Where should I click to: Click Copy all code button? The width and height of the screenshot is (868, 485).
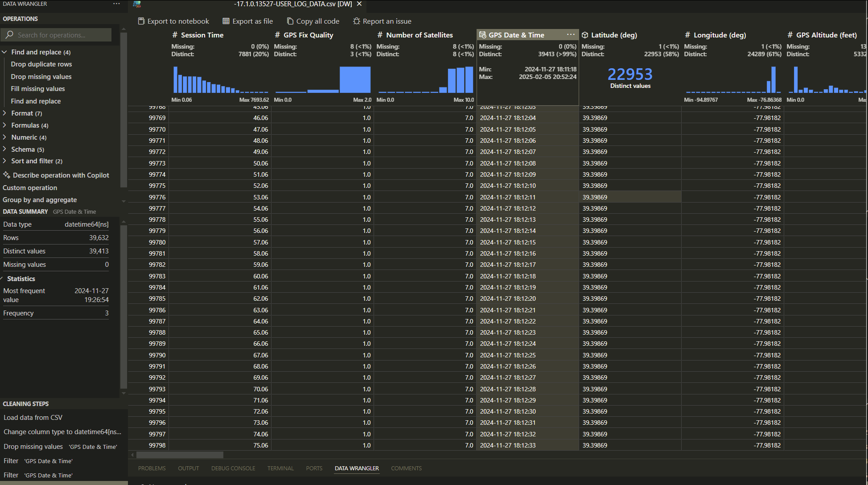(313, 21)
